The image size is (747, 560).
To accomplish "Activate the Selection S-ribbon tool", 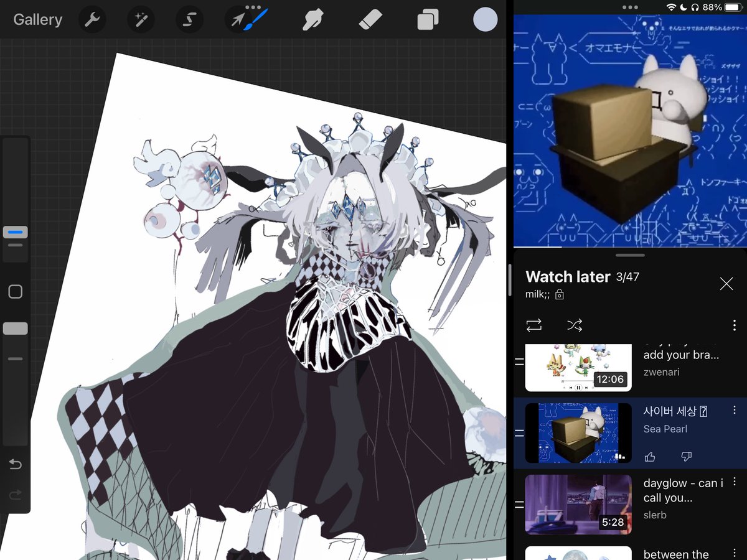I will (x=189, y=20).
